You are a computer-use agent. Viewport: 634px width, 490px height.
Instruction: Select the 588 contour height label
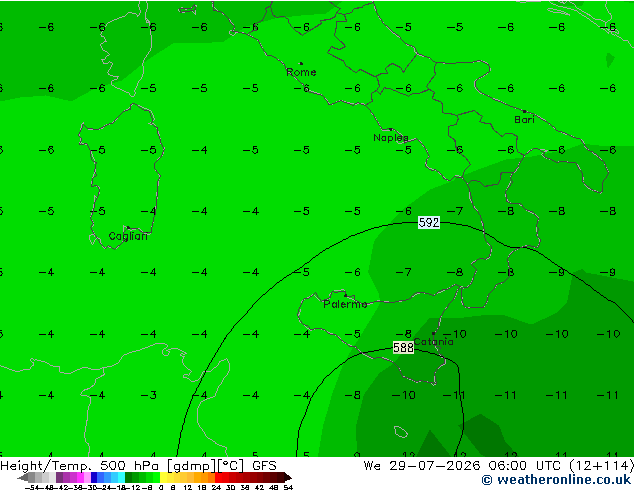[x=403, y=348]
